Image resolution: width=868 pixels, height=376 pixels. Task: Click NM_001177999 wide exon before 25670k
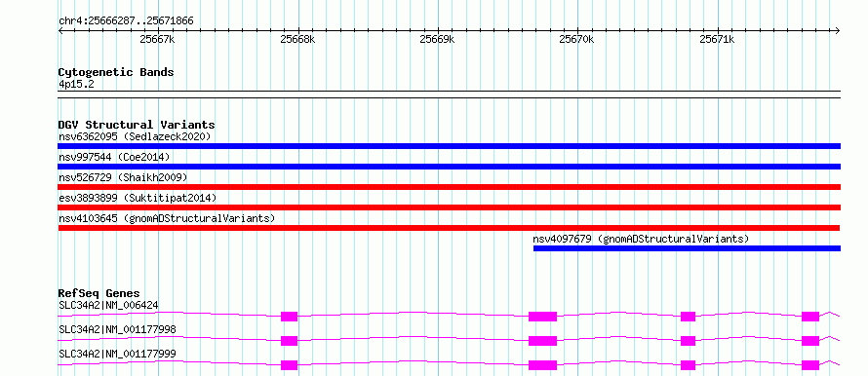(542, 365)
